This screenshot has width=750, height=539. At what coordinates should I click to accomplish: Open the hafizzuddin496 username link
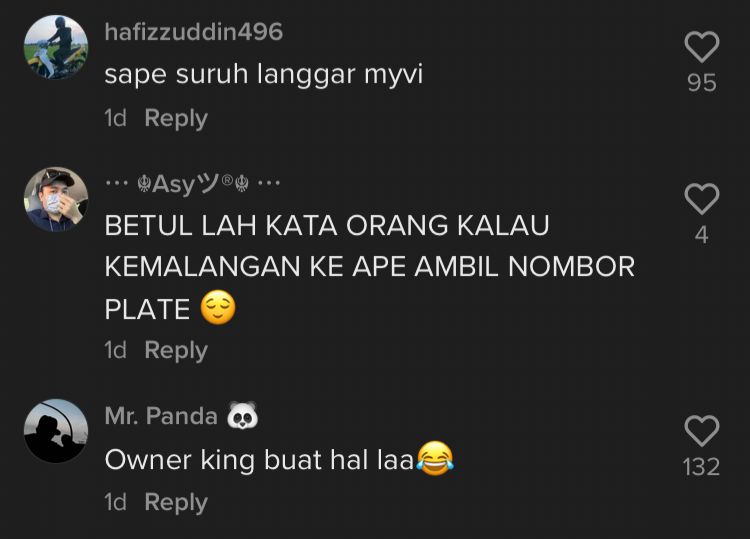coord(194,32)
